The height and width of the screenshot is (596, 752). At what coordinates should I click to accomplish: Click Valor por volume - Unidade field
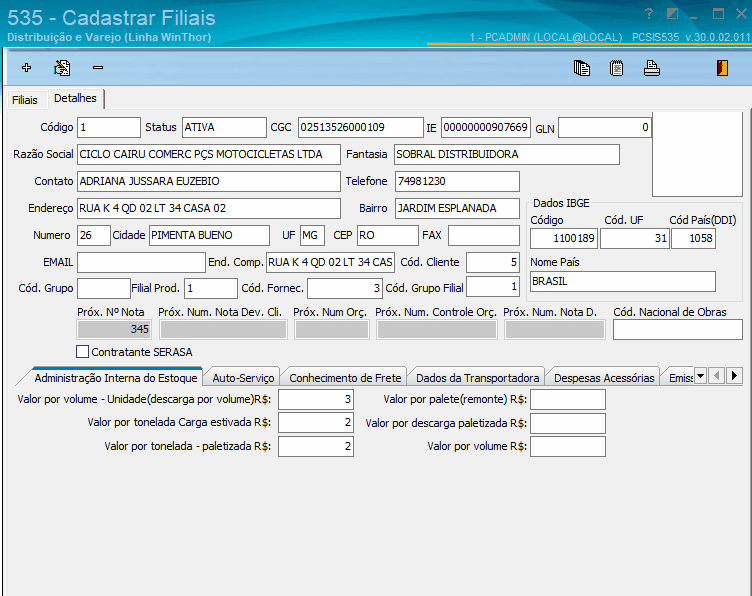coord(316,399)
